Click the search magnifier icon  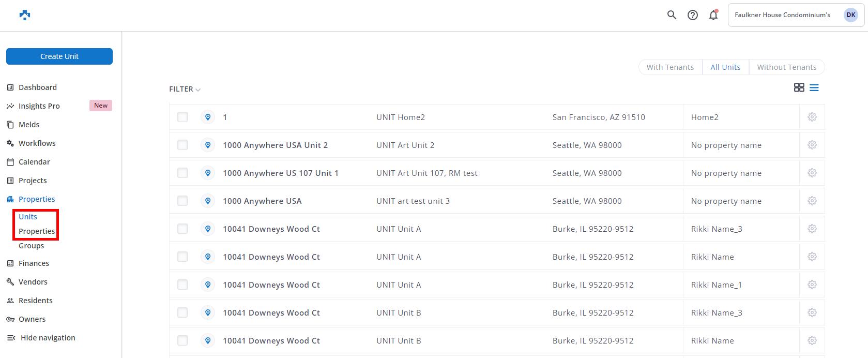(672, 15)
